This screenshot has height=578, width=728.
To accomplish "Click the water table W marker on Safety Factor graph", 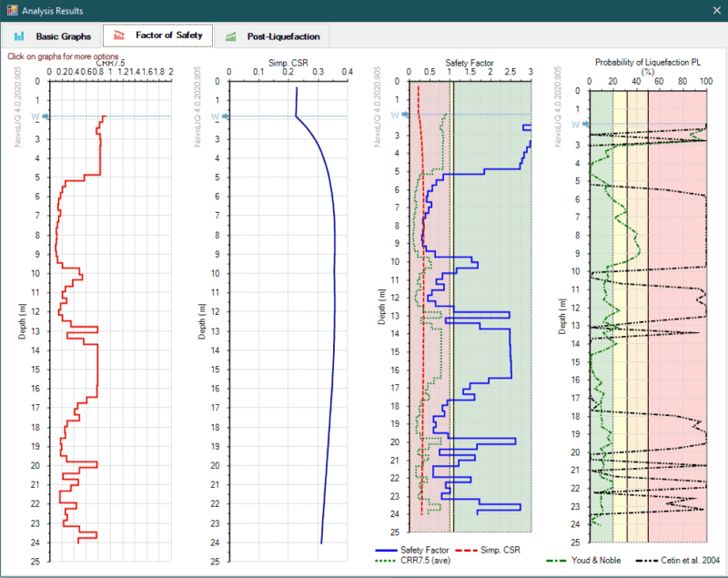I will [399, 114].
